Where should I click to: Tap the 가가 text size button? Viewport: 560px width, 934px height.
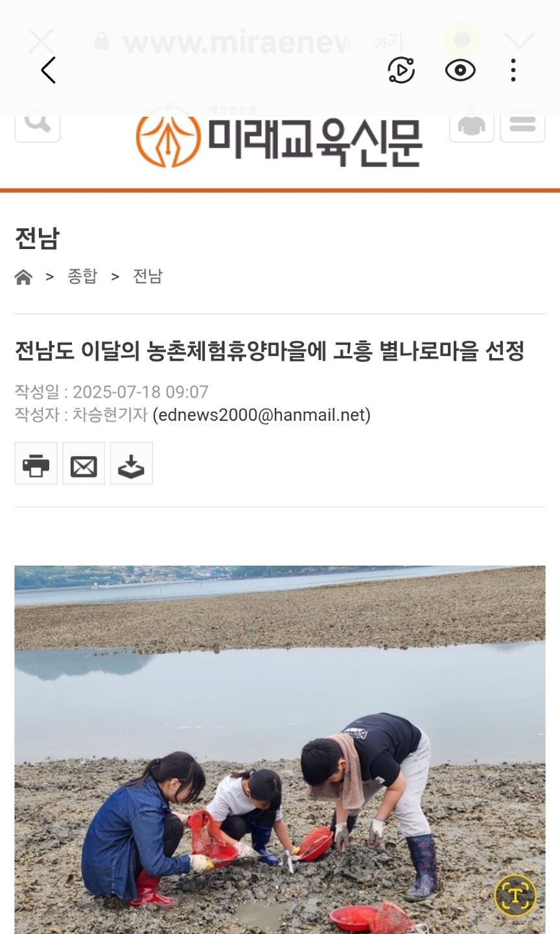tap(388, 42)
